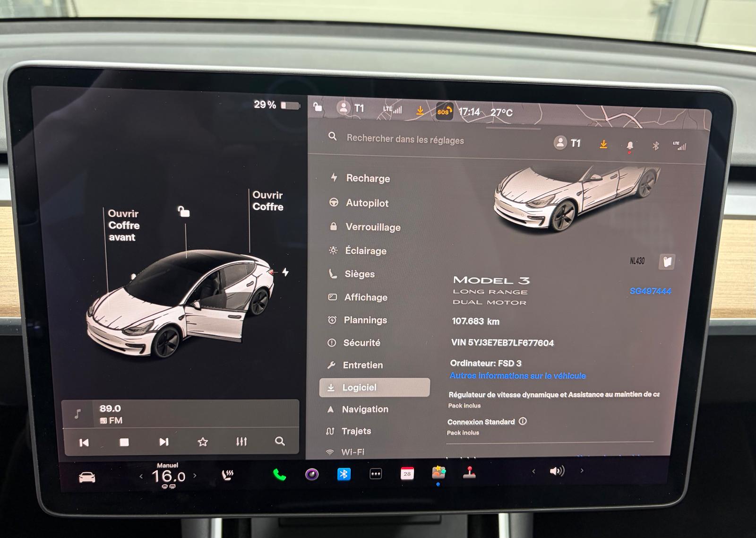This screenshot has width=756, height=538.
Task: Tap Bluetooth icon in settings header
Action: pyautogui.click(x=655, y=146)
